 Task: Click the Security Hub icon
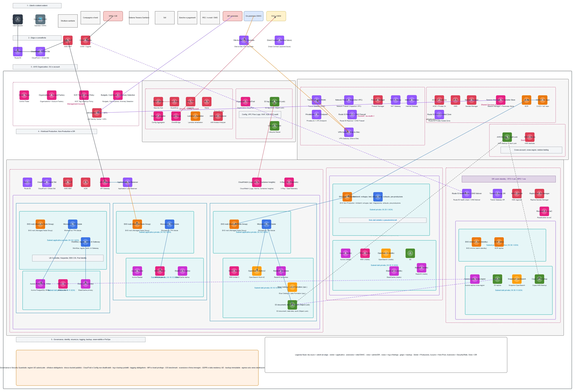coord(158,102)
